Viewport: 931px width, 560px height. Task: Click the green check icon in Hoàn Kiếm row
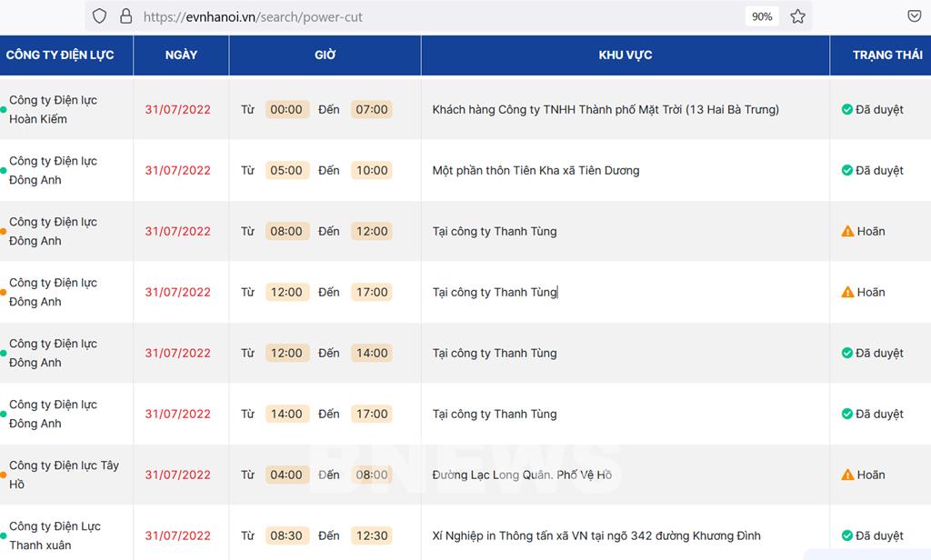tap(847, 109)
